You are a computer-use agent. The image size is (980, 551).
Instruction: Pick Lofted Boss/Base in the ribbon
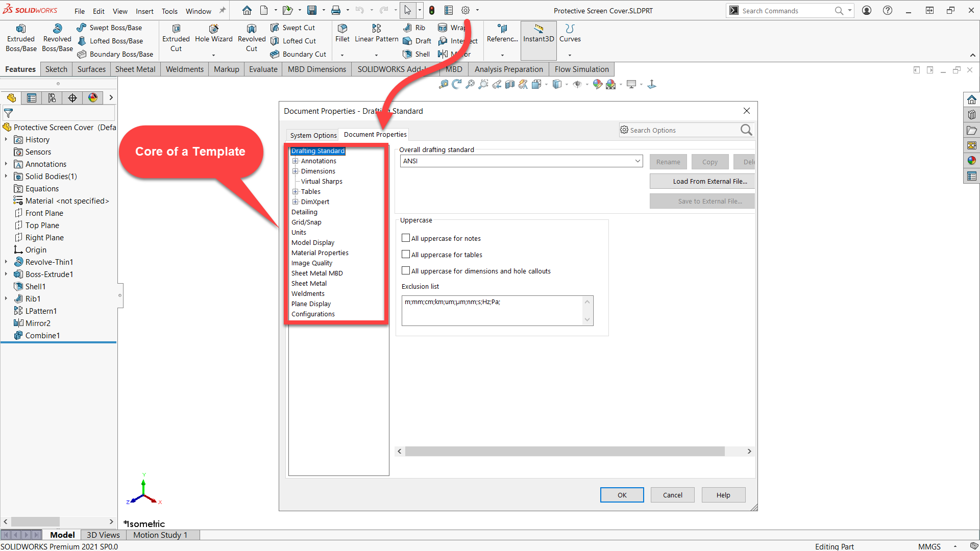click(x=110, y=41)
